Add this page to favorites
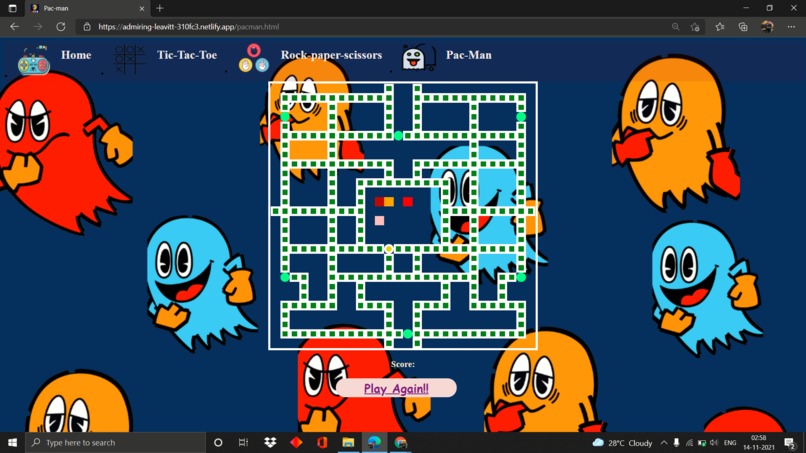This screenshot has width=806, height=453. 695,27
